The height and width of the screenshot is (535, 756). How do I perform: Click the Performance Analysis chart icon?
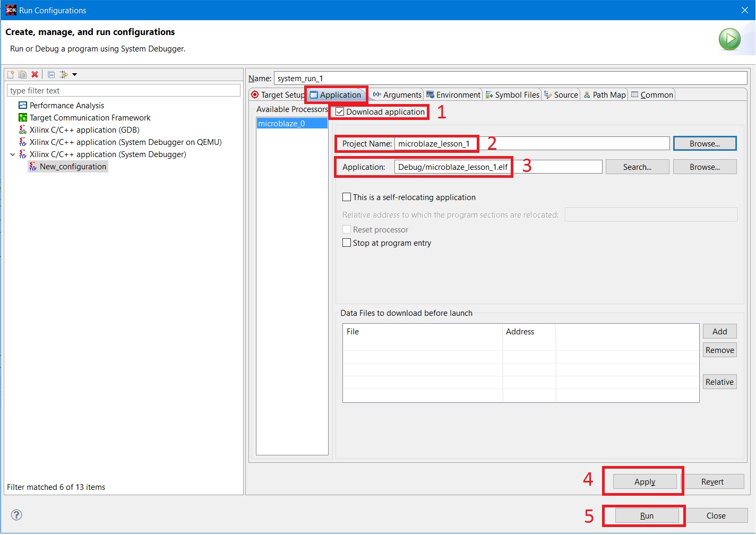click(23, 106)
